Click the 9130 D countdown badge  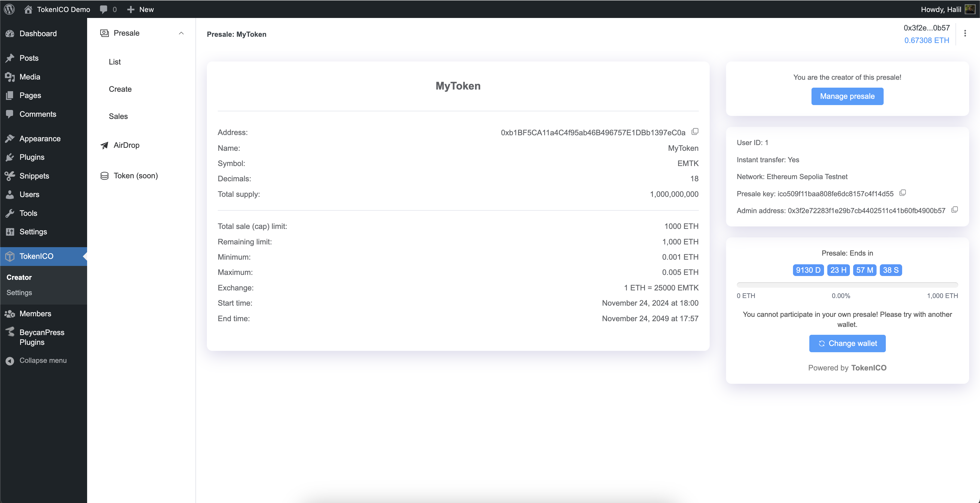tap(808, 270)
